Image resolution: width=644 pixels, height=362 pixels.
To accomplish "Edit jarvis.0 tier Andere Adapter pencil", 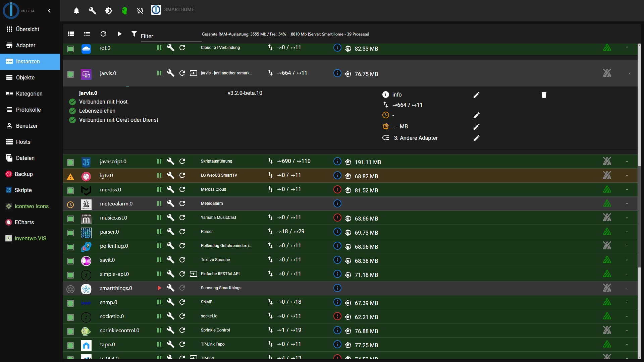I will click(477, 138).
